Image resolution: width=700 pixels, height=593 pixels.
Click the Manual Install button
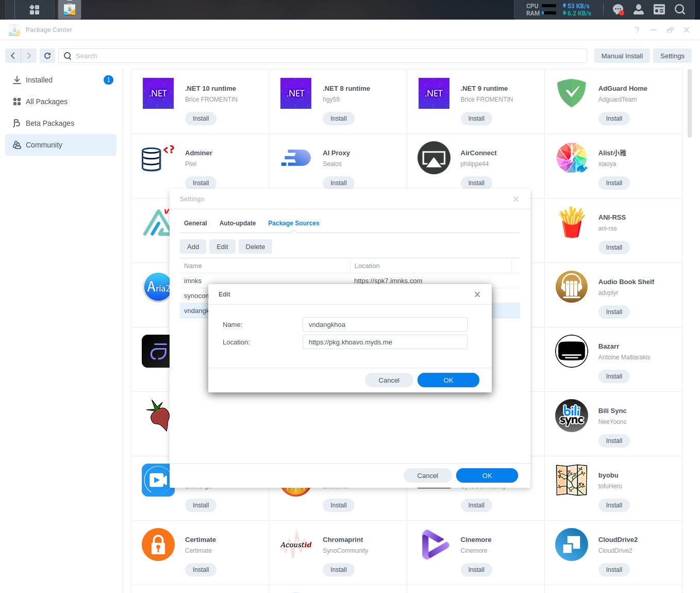point(622,56)
